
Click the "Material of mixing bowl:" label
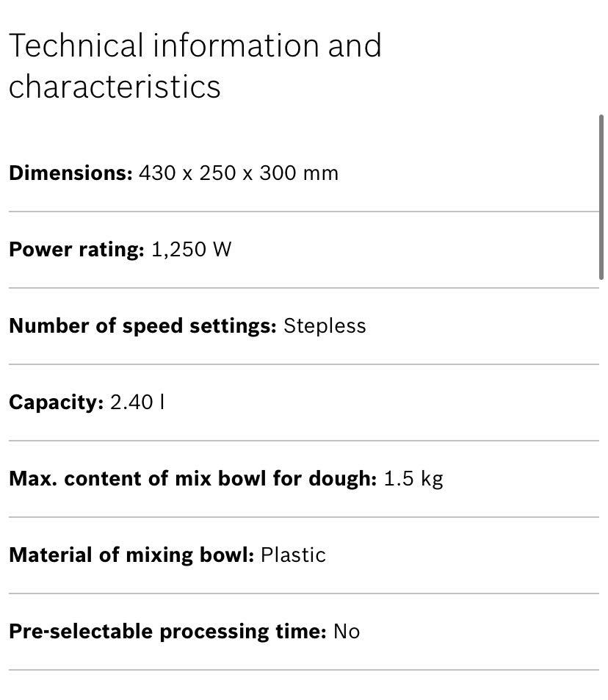click(131, 555)
